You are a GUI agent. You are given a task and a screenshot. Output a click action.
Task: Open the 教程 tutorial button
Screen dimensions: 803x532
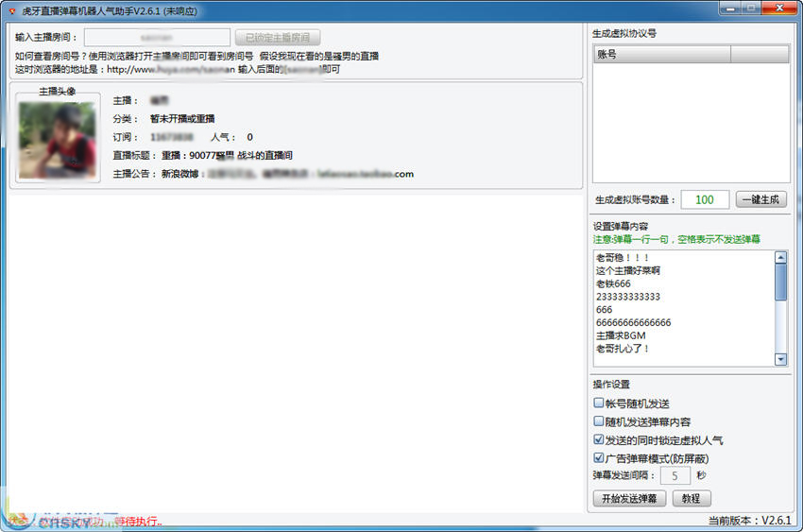pyautogui.click(x=692, y=498)
